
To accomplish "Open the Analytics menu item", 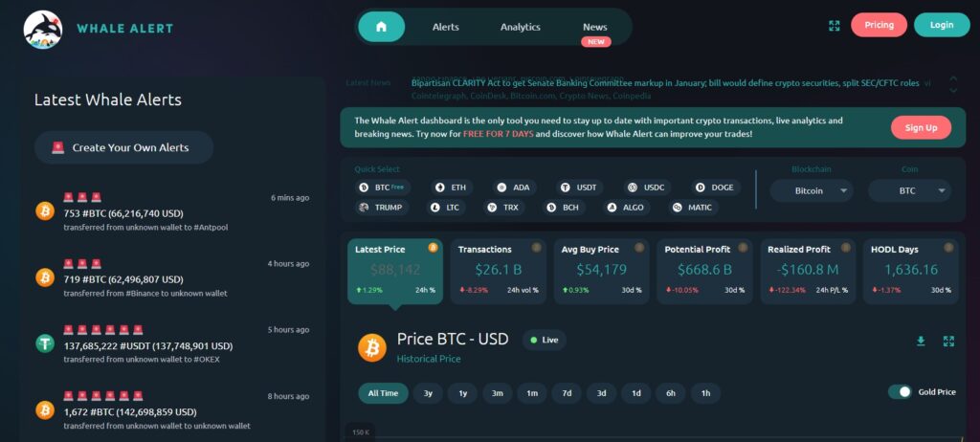I will pos(520,27).
